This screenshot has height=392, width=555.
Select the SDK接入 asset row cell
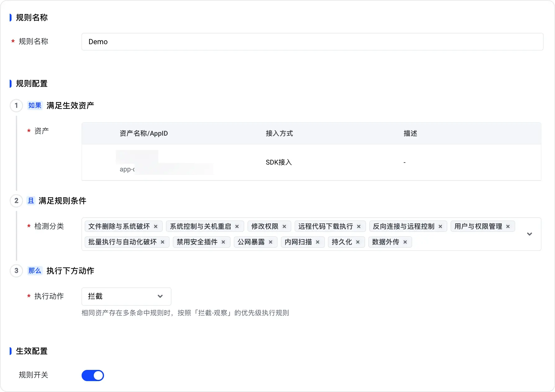279,162
